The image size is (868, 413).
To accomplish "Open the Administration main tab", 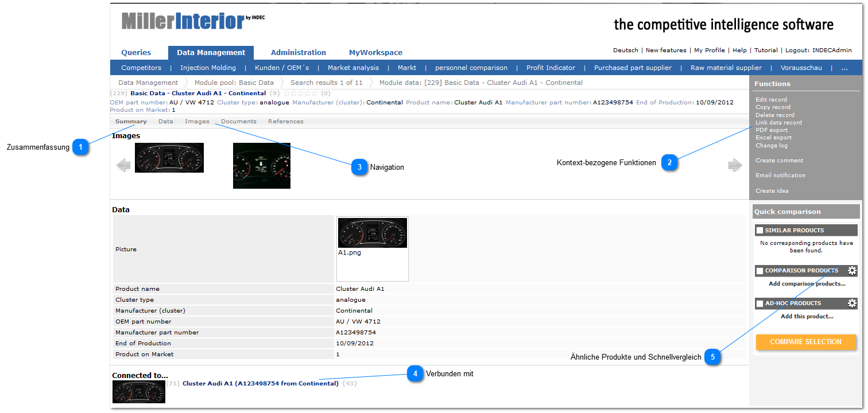I will coord(299,52).
